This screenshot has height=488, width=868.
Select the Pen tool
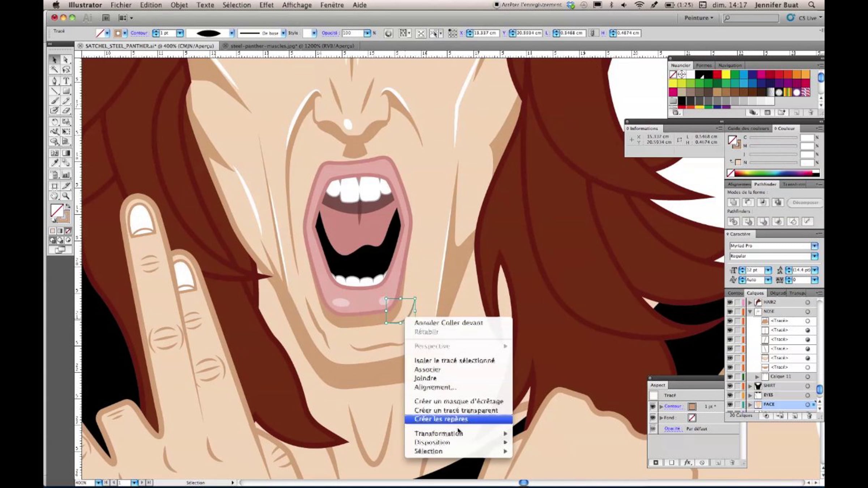point(54,81)
